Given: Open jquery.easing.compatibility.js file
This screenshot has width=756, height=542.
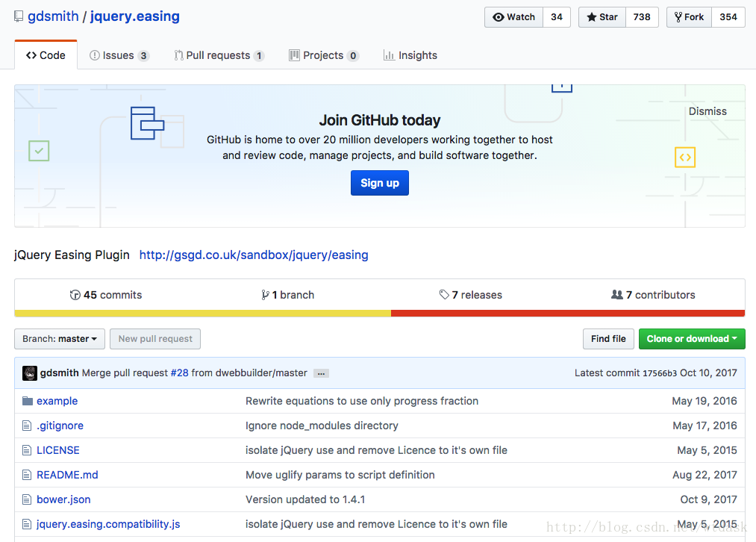Looking at the screenshot, I should 108,524.
